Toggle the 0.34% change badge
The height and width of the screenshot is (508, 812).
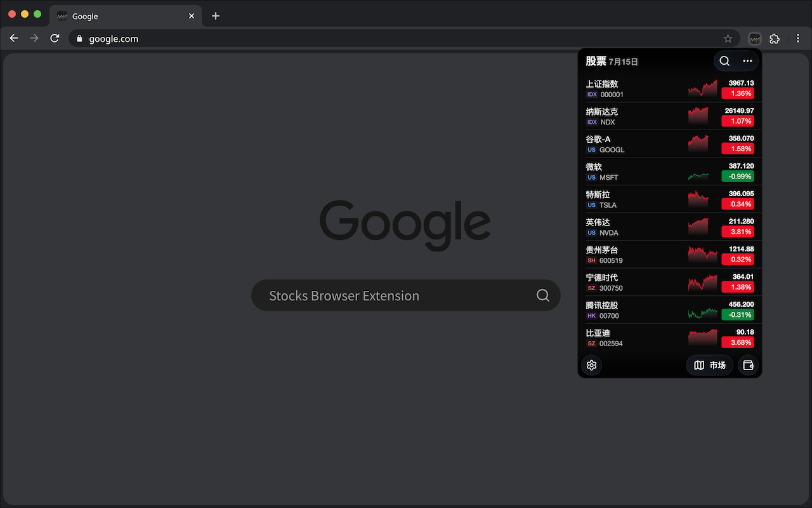point(738,204)
